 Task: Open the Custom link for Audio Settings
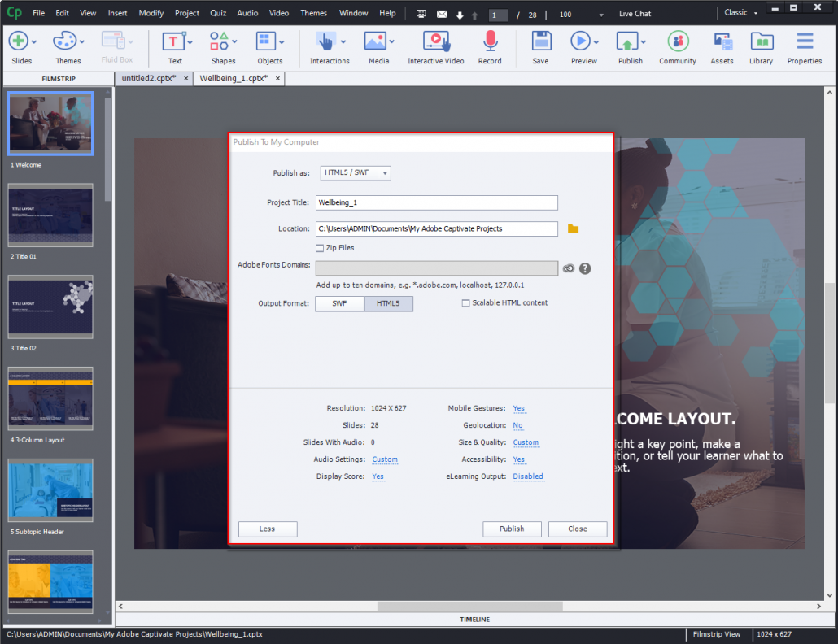[385, 459]
